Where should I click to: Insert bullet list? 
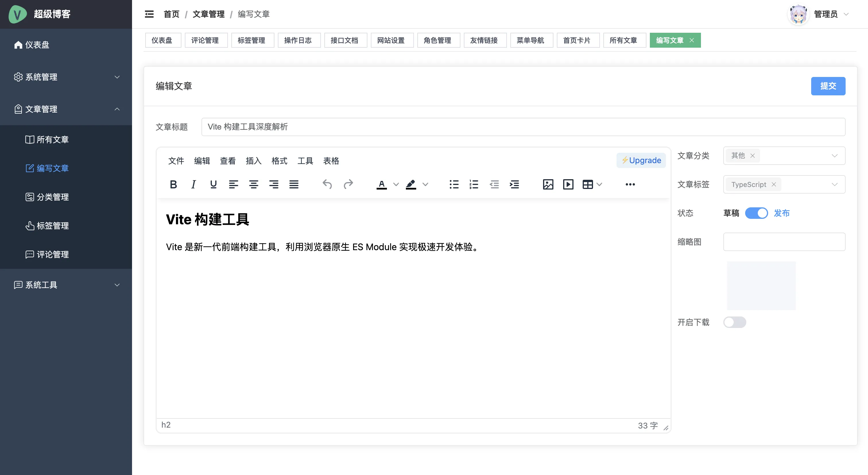click(x=454, y=184)
